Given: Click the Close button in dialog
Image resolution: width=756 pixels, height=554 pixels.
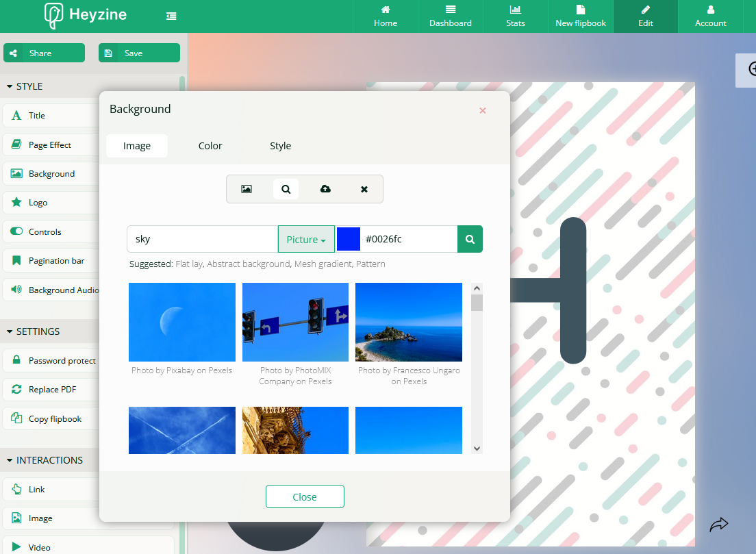Looking at the screenshot, I should pyautogui.click(x=305, y=496).
